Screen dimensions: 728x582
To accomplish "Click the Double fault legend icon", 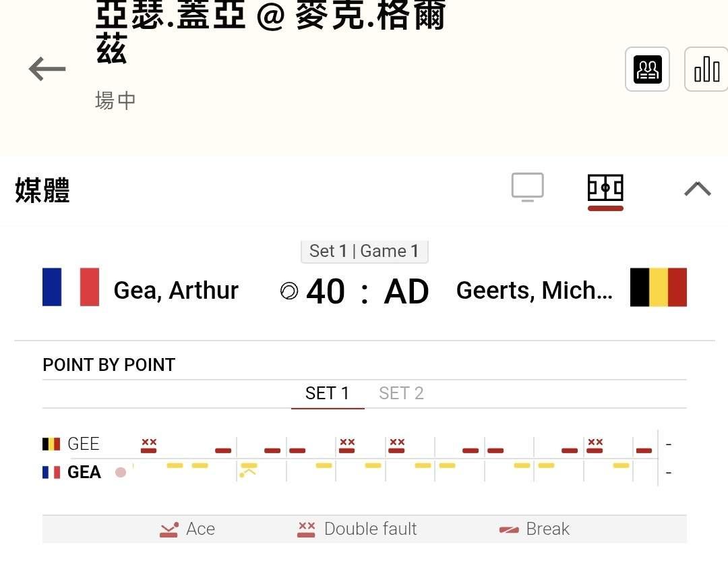I will (306, 529).
